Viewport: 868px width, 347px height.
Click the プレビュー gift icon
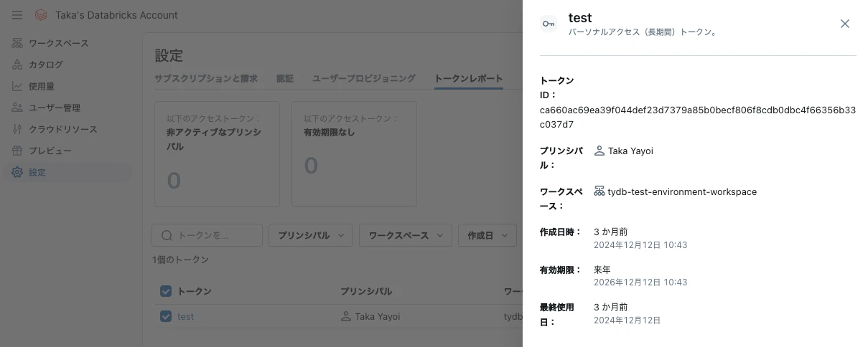(x=17, y=151)
